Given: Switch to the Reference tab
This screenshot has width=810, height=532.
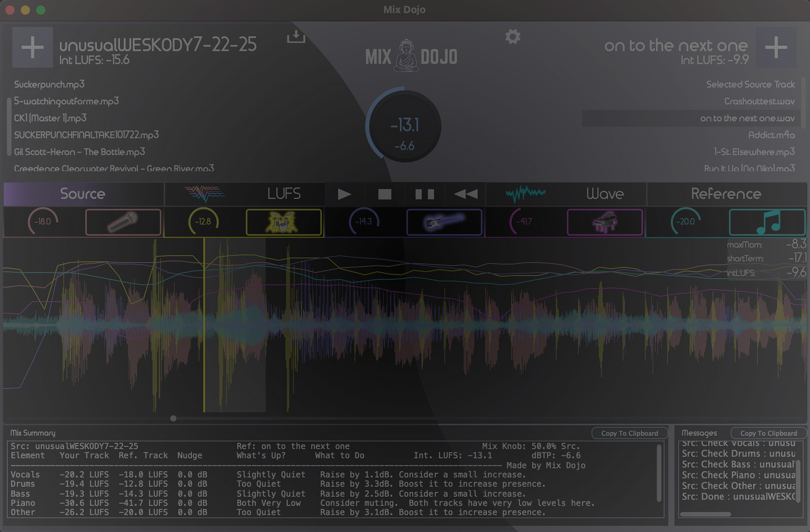Looking at the screenshot, I should pyautogui.click(x=726, y=194).
